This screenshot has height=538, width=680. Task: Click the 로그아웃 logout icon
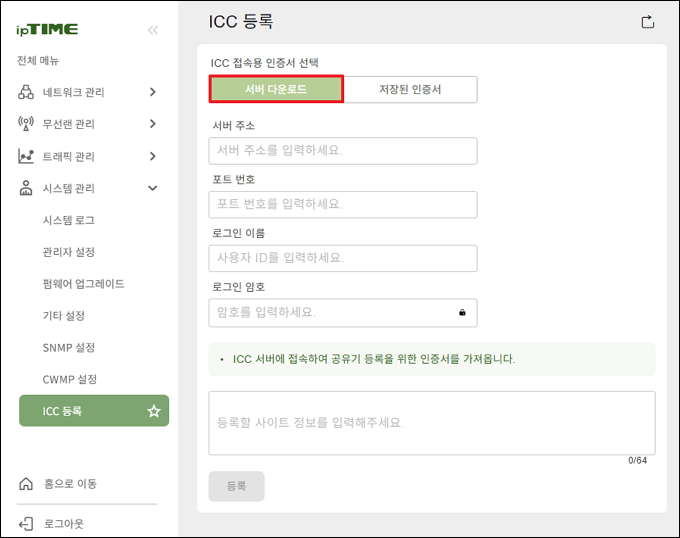[26, 523]
